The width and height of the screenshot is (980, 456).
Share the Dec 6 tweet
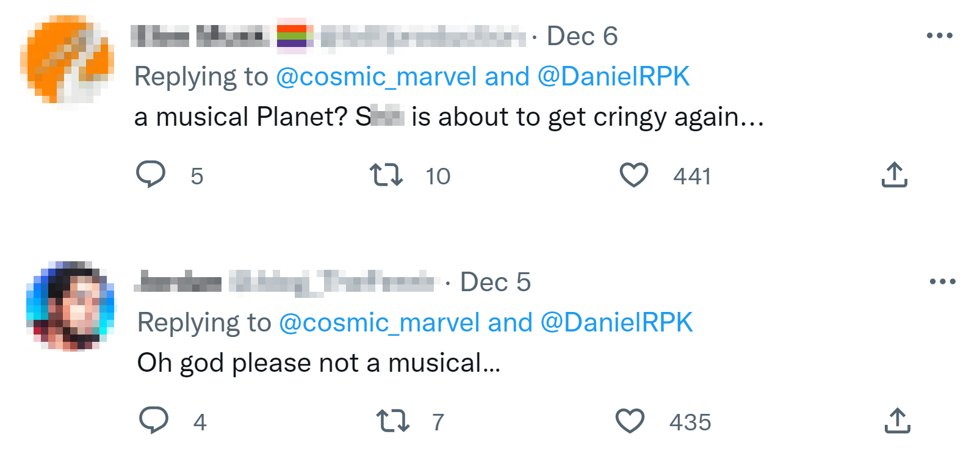894,175
